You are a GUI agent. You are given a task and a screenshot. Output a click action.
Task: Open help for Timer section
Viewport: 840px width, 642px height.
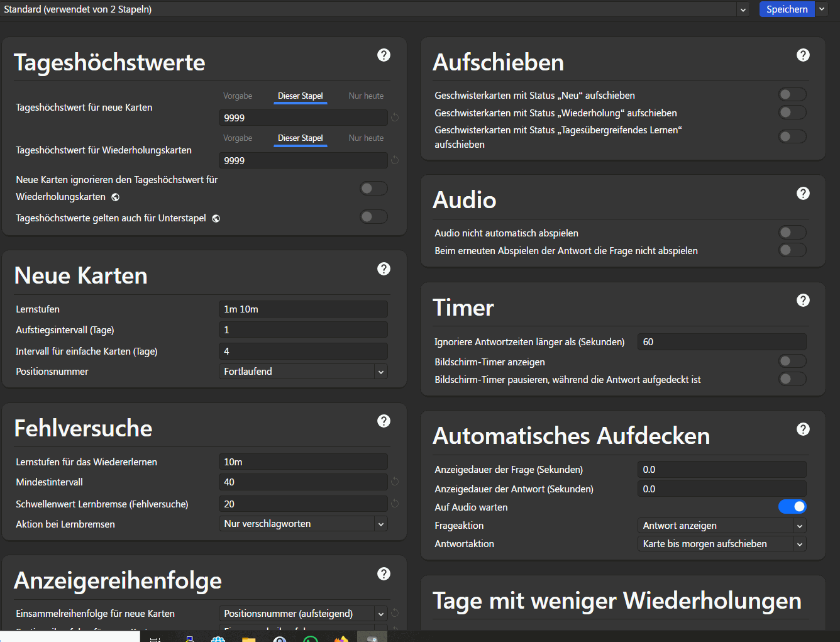click(x=803, y=301)
